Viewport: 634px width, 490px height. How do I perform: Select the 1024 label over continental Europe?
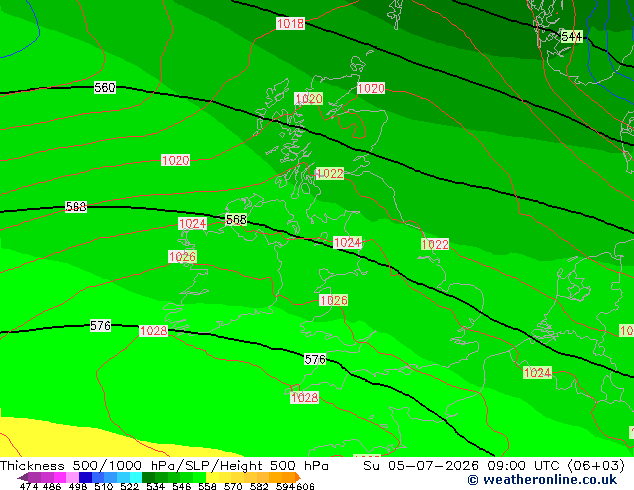pyautogui.click(x=537, y=372)
